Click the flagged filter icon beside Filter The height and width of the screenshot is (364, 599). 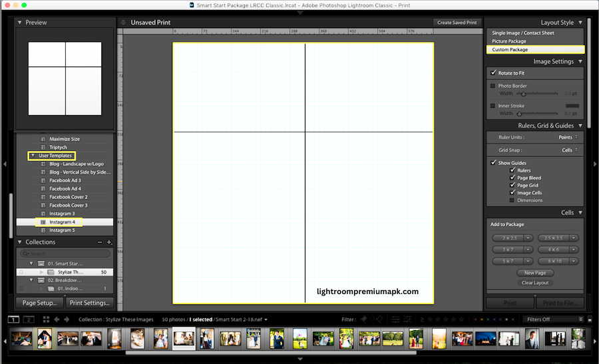point(364,319)
